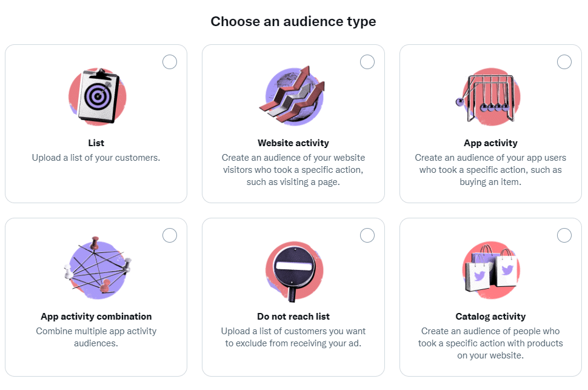Select the App activity radio button

point(564,62)
